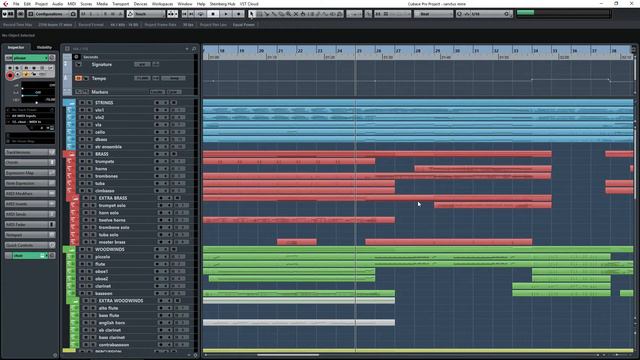The height and width of the screenshot is (360, 640).
Task: Click the MIDI volume slider in Inspector
Action: (38, 85)
